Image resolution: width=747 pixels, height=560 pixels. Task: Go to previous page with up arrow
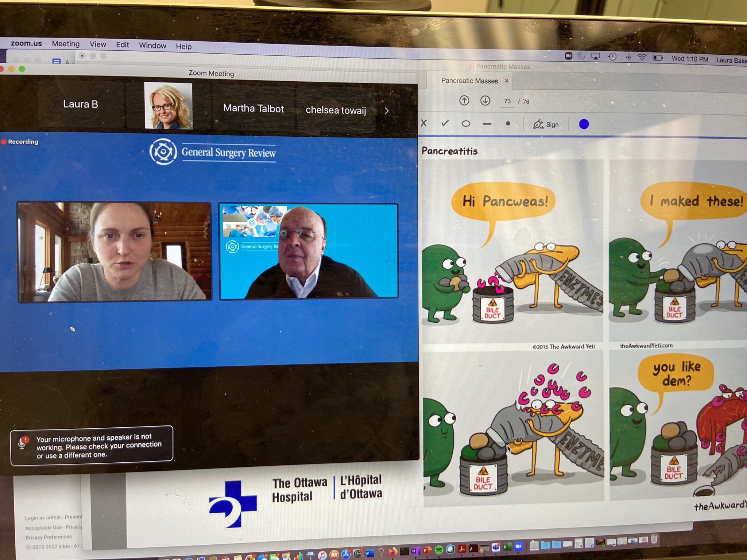(x=464, y=100)
